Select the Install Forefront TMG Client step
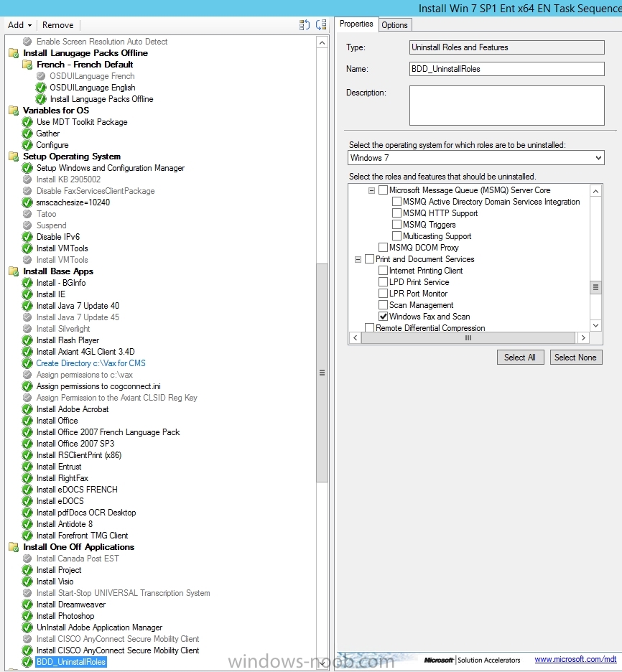 pyautogui.click(x=82, y=536)
